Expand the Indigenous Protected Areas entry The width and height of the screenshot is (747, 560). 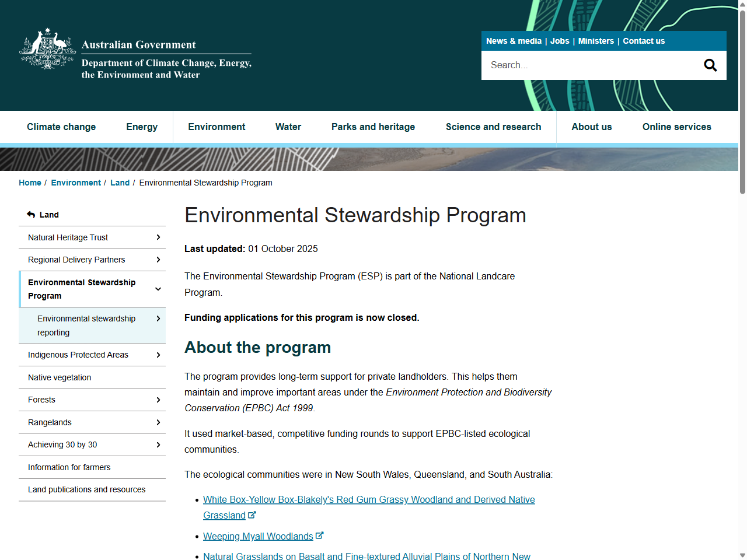(x=158, y=355)
